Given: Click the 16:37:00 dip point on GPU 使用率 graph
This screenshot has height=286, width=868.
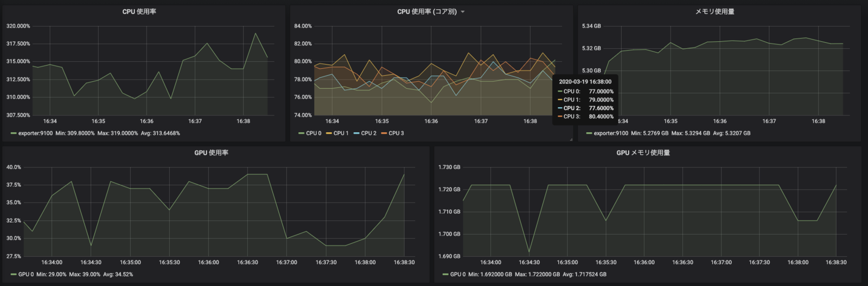Looking at the screenshot, I should coord(286,238).
